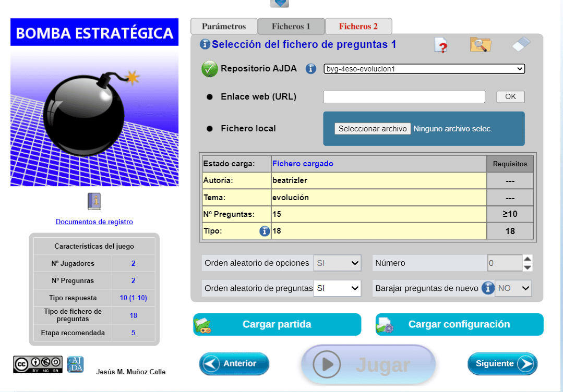The image size is (563, 392).
Task: Click the Enlace web URL text field
Action: [x=404, y=97]
